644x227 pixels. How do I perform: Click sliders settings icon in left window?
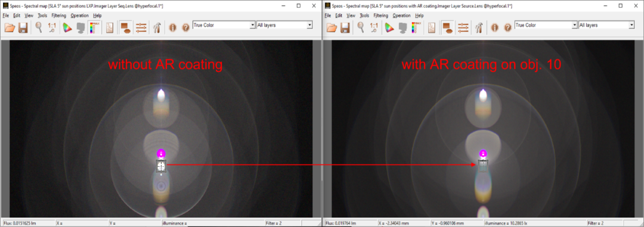tap(141, 27)
